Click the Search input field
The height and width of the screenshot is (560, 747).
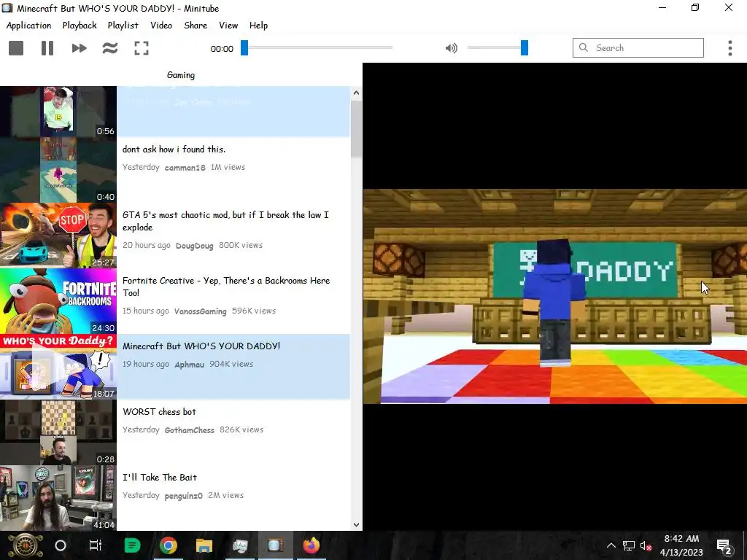pyautogui.click(x=638, y=47)
